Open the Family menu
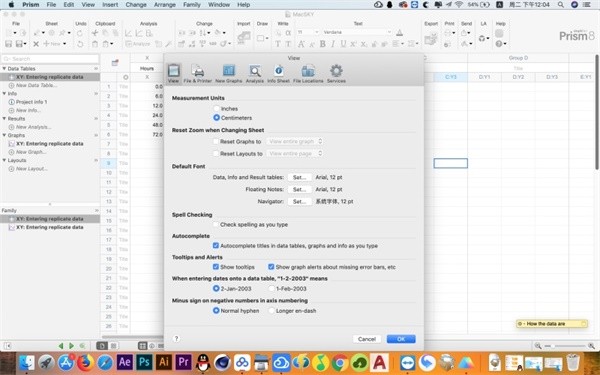Image resolution: width=600 pixels, height=375 pixels. (x=192, y=5)
